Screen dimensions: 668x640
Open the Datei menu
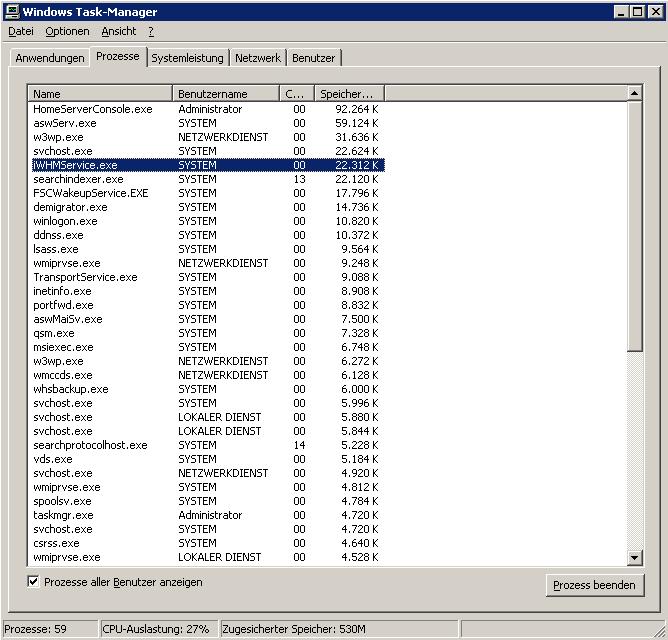click(21, 32)
